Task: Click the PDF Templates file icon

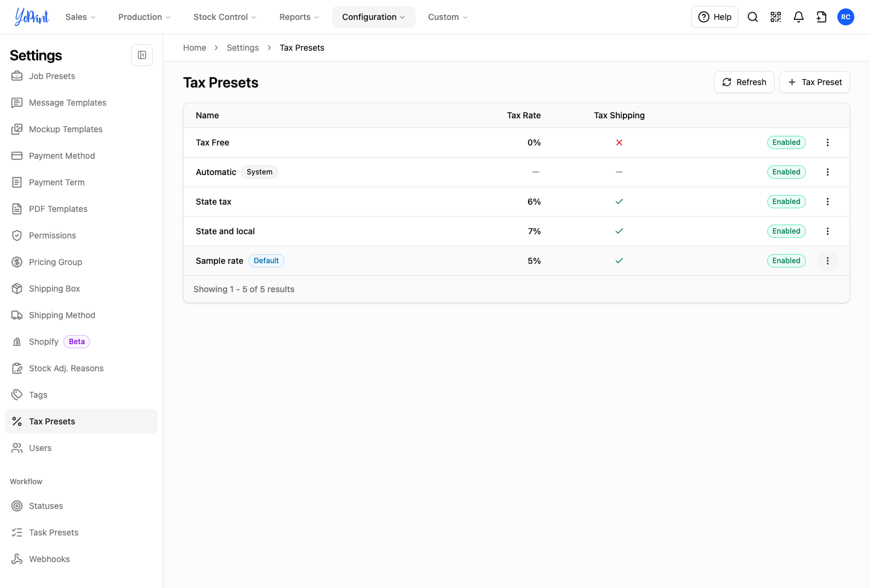Action: click(17, 209)
